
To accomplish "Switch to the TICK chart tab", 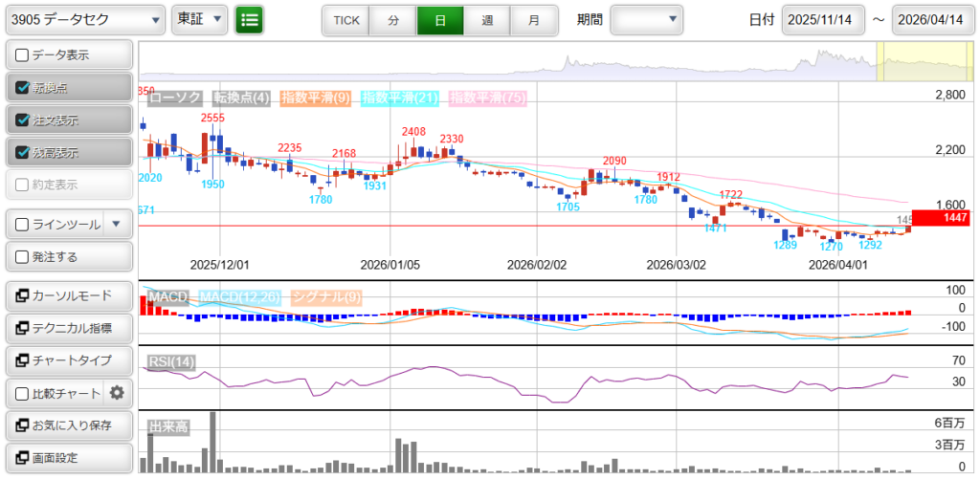I will click(345, 20).
